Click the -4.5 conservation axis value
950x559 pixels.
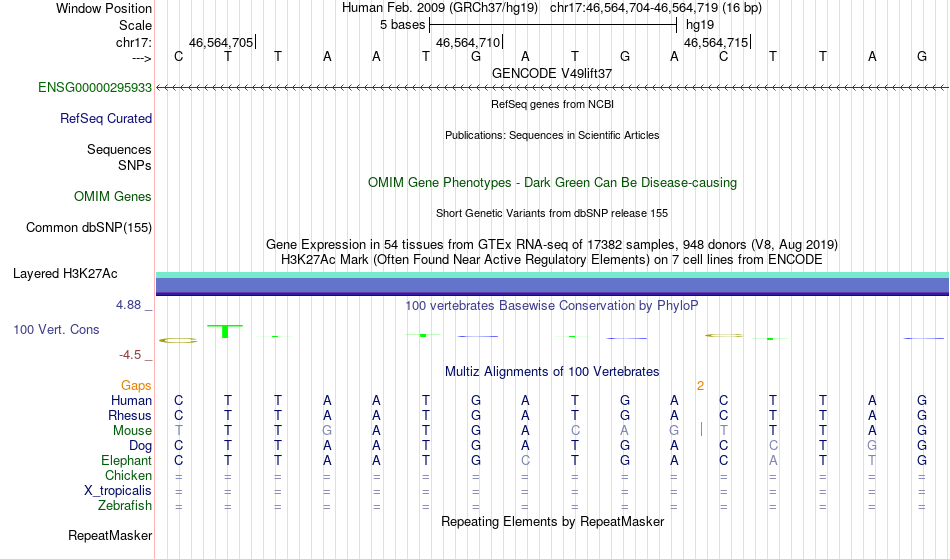(130, 354)
